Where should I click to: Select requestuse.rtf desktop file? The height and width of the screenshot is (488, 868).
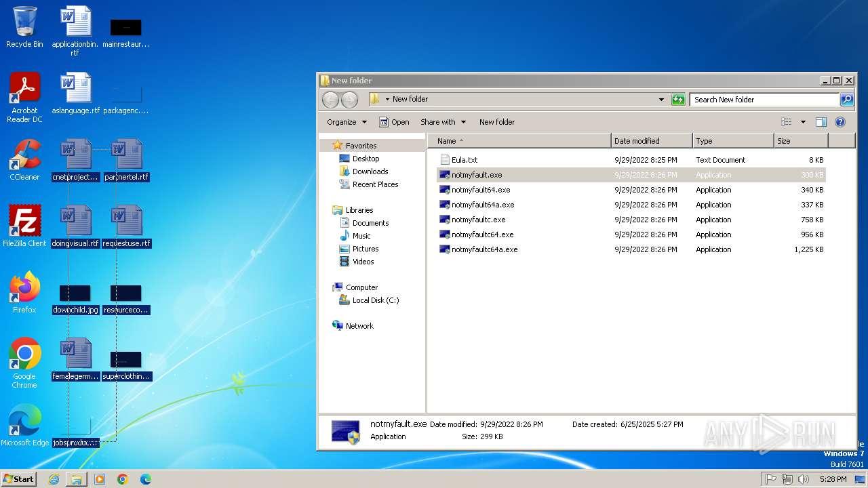(126, 226)
